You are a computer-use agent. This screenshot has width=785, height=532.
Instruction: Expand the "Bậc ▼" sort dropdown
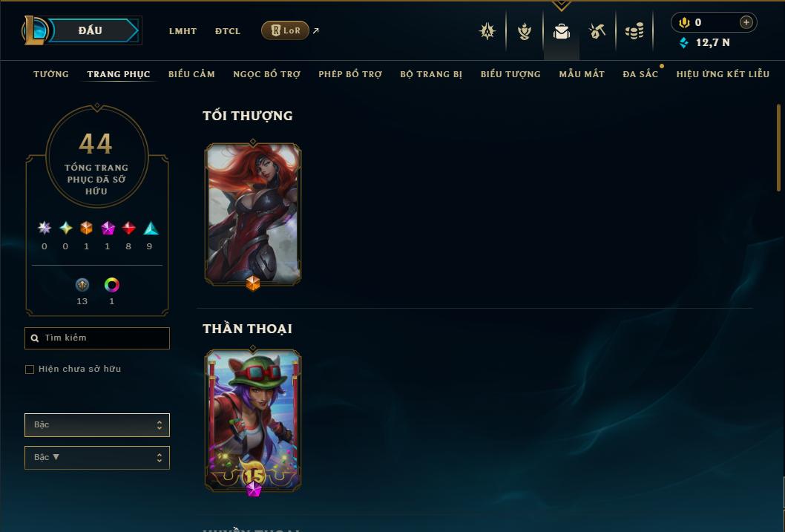(x=97, y=457)
